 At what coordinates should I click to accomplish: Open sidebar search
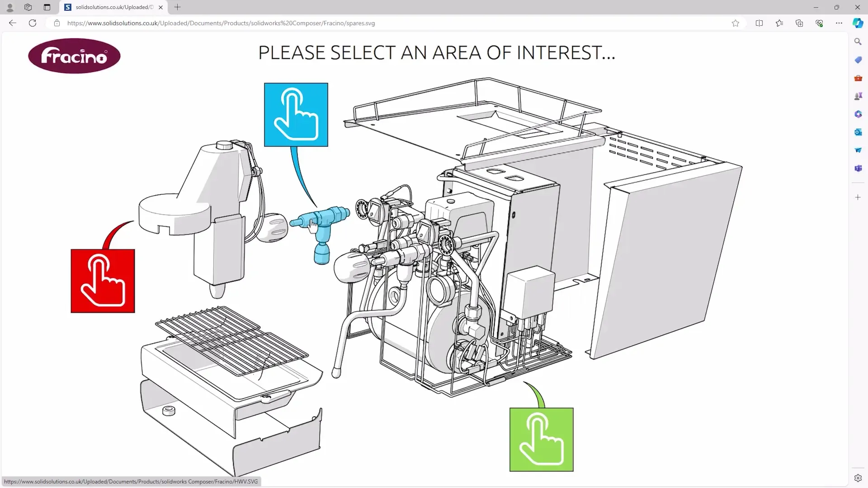858,41
